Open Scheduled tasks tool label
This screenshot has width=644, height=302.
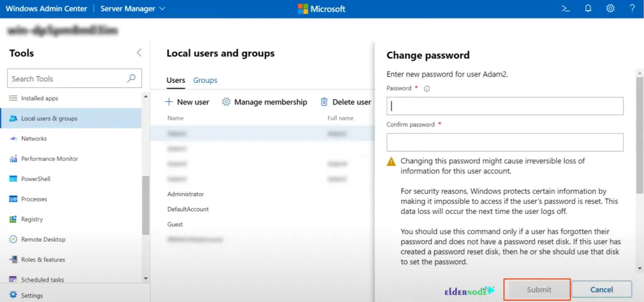[x=43, y=279]
